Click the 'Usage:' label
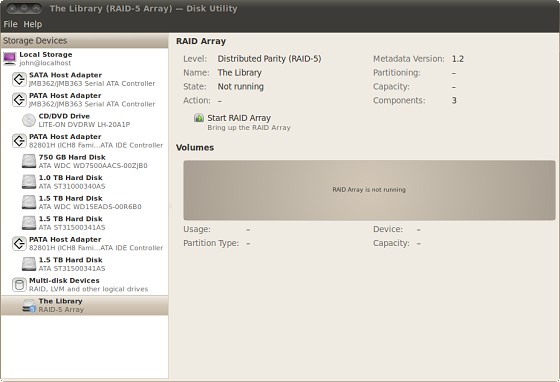Image resolution: width=560 pixels, height=382 pixels. click(197, 229)
